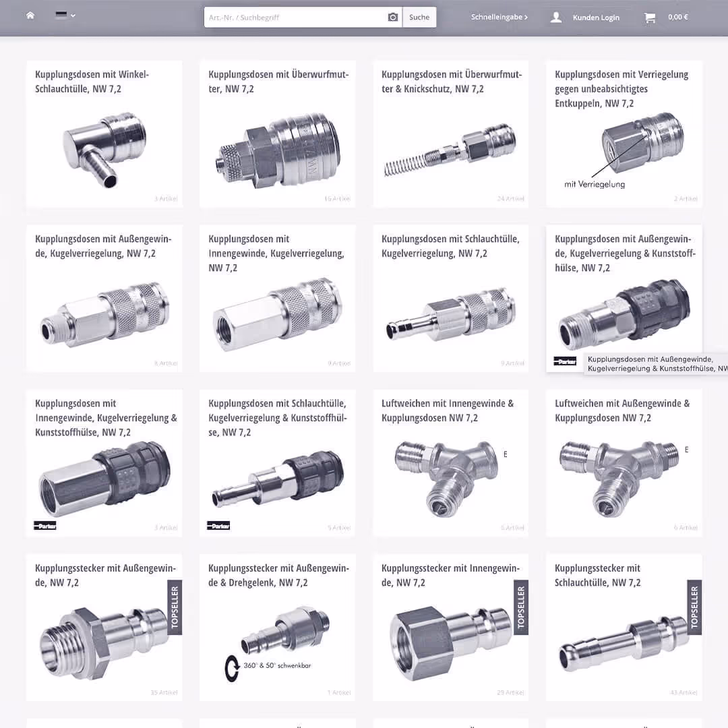
Task: Click the Luftweichen Innengewinde Y-fitting image
Action: pyautogui.click(x=447, y=478)
